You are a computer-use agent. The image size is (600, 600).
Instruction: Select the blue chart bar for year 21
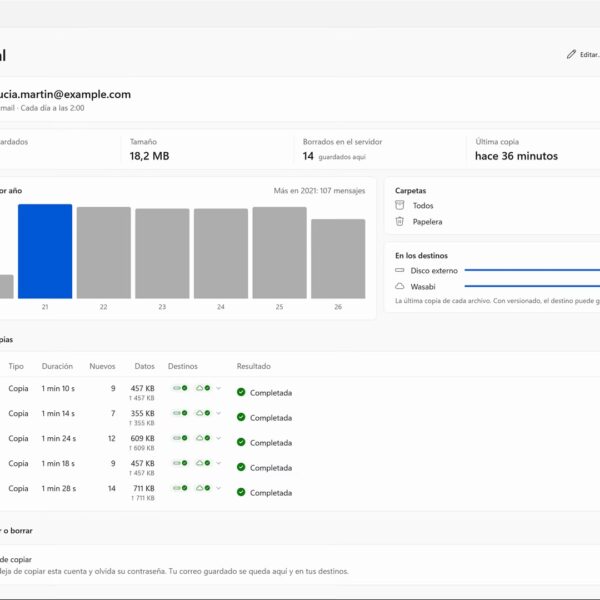click(45, 251)
